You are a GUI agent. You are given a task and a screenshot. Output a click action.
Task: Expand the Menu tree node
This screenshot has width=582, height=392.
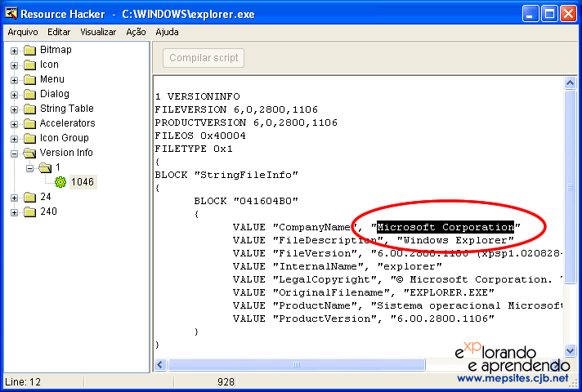[x=14, y=80]
